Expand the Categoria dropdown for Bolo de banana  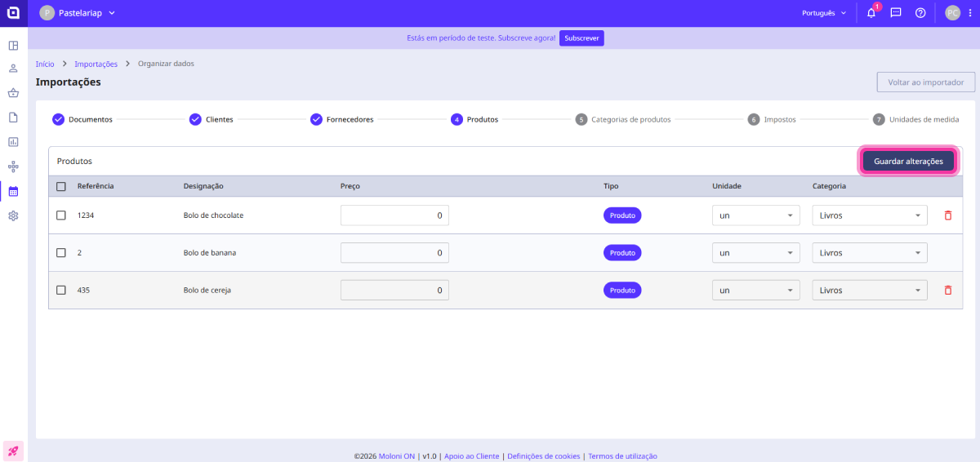point(869,253)
